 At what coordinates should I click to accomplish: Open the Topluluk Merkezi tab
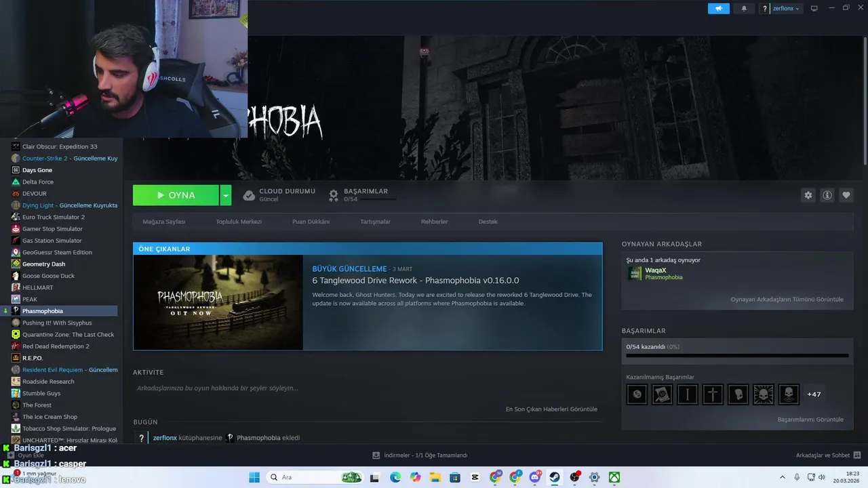239,222
